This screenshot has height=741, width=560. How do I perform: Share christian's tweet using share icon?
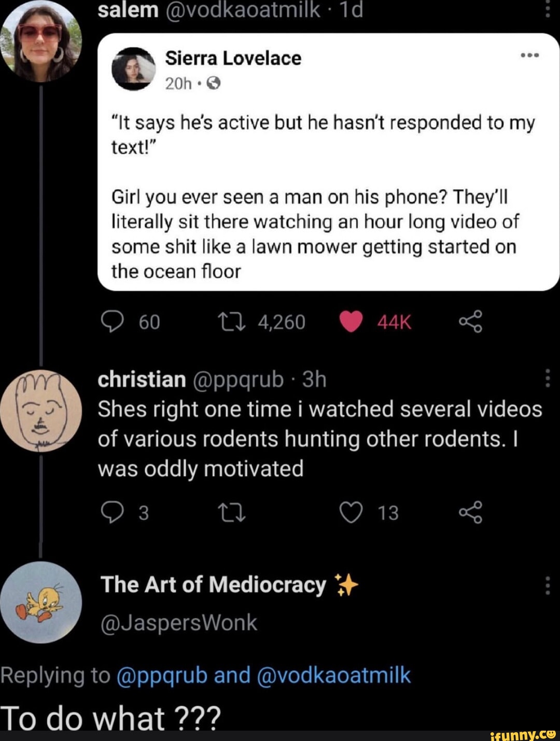pos(470,512)
